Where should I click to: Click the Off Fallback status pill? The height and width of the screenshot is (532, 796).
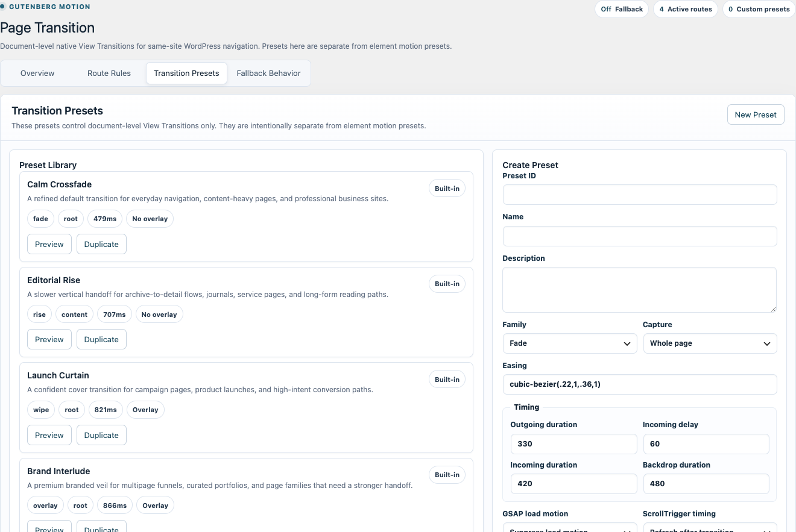(x=622, y=9)
